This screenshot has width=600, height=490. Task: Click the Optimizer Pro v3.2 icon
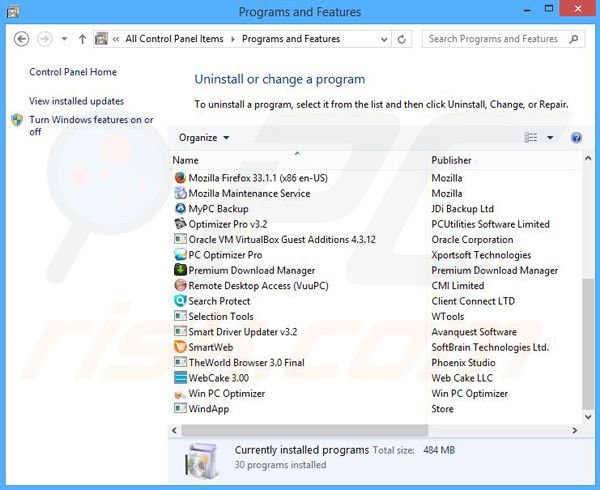[180, 224]
